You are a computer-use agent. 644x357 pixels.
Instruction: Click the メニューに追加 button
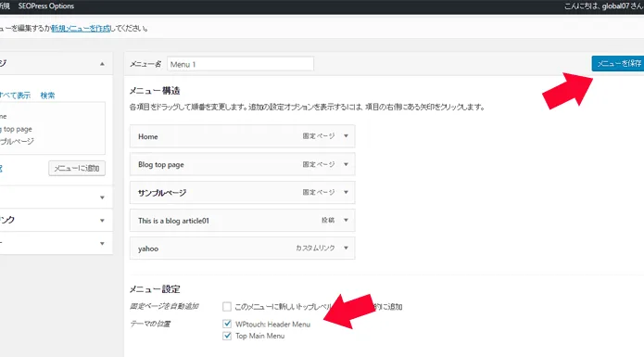pyautogui.click(x=77, y=168)
